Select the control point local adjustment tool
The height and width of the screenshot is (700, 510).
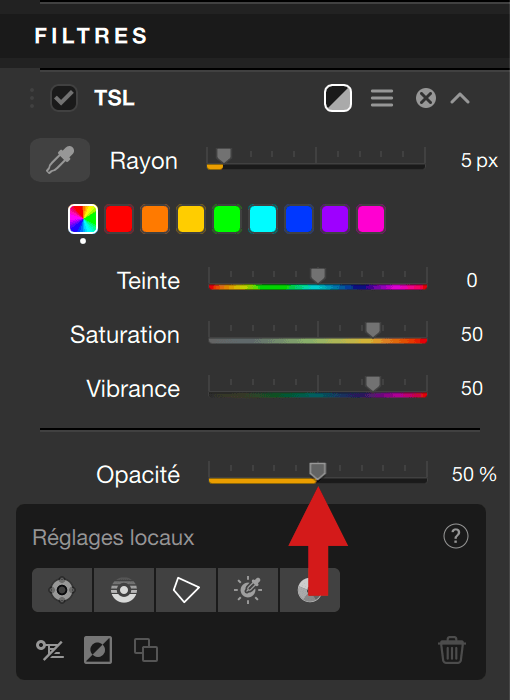(62, 590)
